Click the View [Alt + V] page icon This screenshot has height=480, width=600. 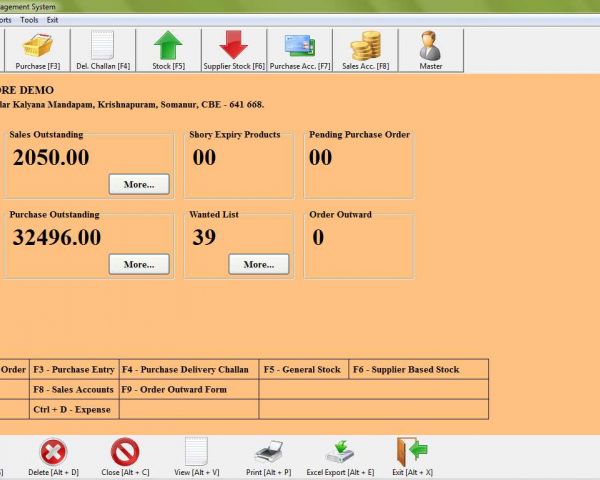(x=196, y=455)
